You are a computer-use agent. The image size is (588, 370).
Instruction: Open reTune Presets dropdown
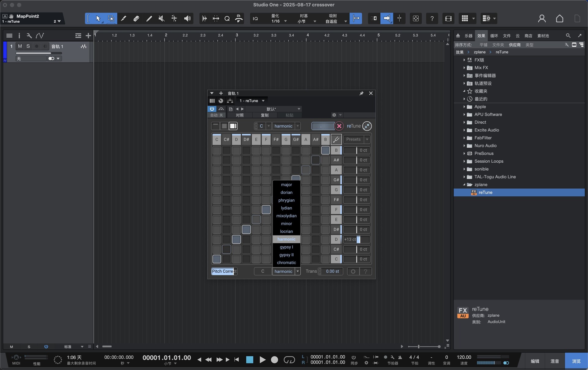point(357,139)
